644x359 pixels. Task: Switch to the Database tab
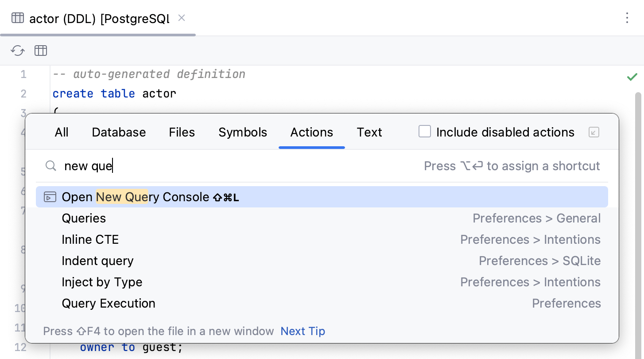[119, 132]
